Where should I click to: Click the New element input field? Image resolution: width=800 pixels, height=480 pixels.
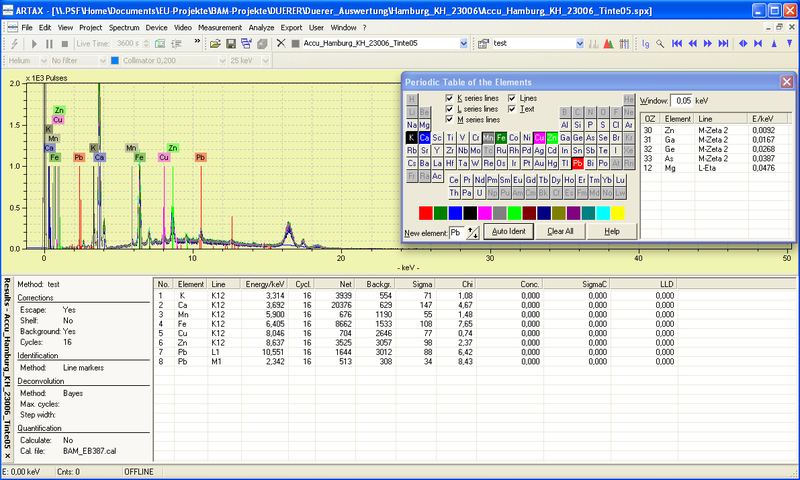pos(457,233)
